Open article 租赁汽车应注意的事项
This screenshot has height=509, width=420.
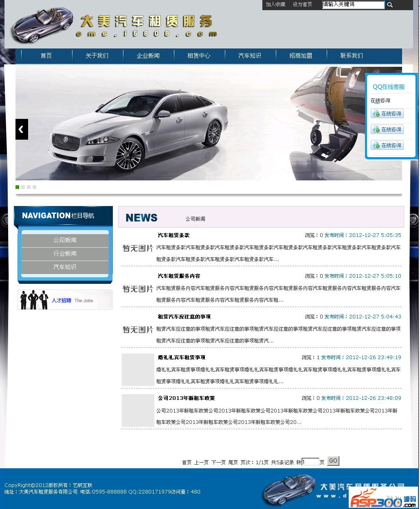pyautogui.click(x=184, y=317)
